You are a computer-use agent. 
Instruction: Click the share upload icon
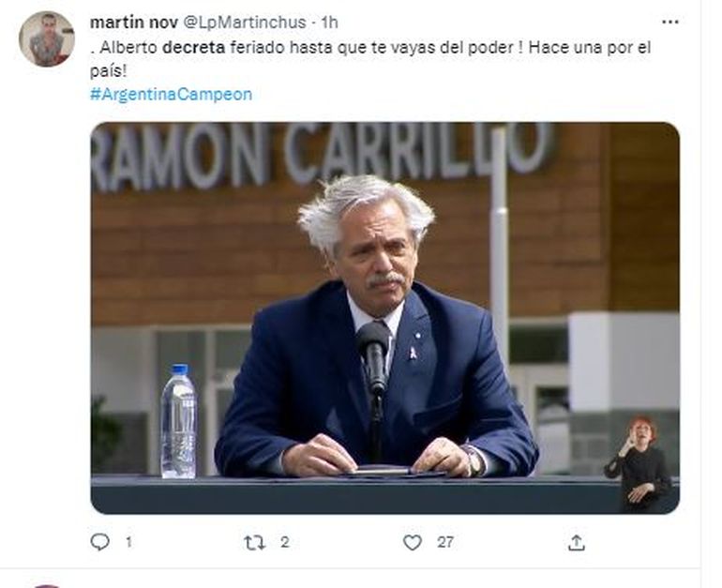click(x=577, y=543)
